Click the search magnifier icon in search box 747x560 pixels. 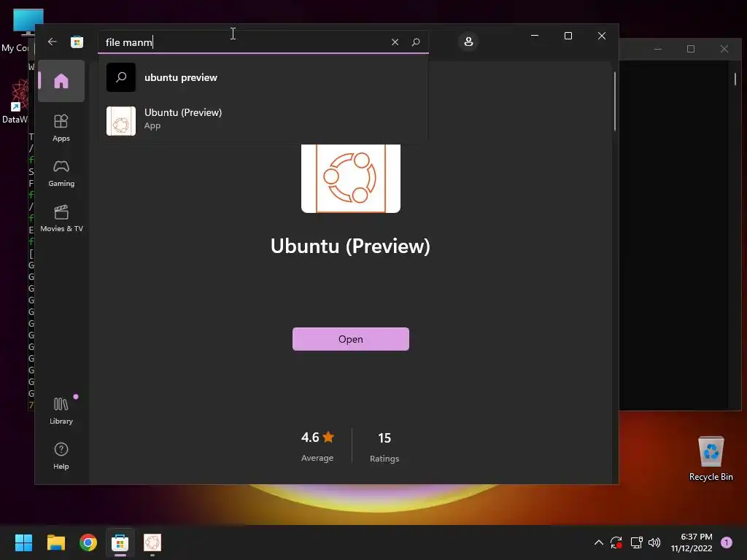(x=415, y=42)
